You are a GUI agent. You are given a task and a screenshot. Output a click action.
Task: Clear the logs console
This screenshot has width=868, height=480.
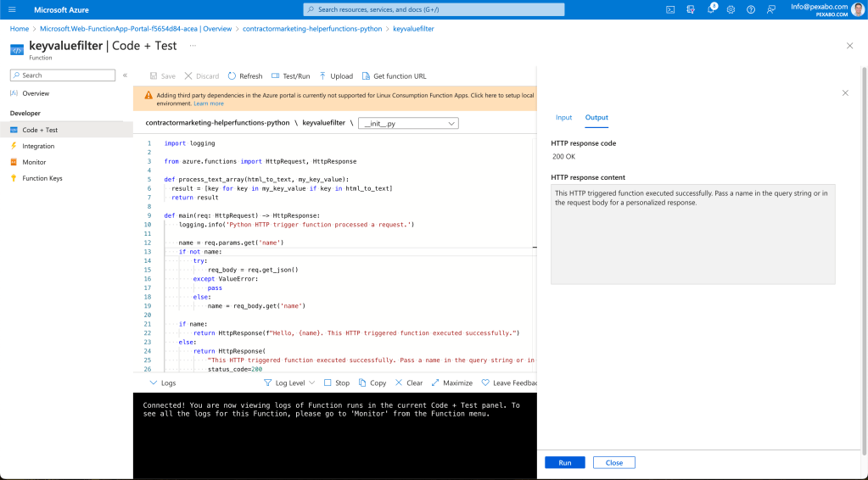[x=408, y=382]
